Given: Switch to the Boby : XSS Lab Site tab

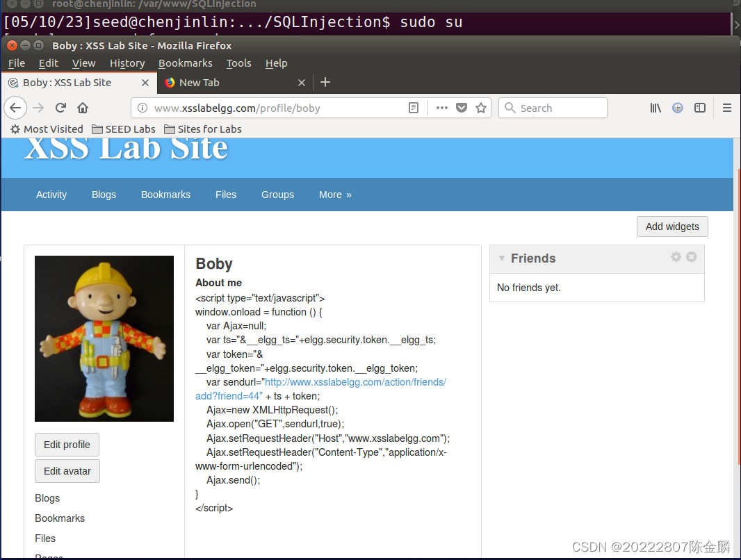Looking at the screenshot, I should 79,83.
